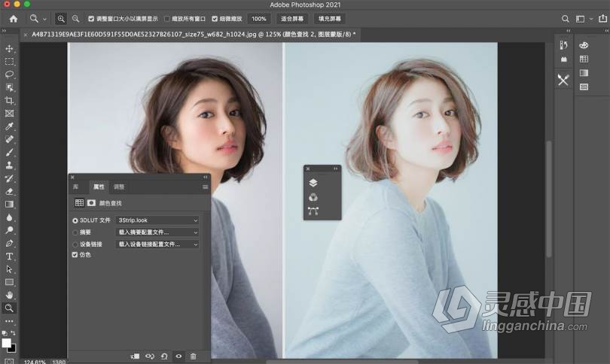Screen dimensions: 610x364
Task: Open the 载入设备链接配置文件 dropdown
Action: click(157, 244)
